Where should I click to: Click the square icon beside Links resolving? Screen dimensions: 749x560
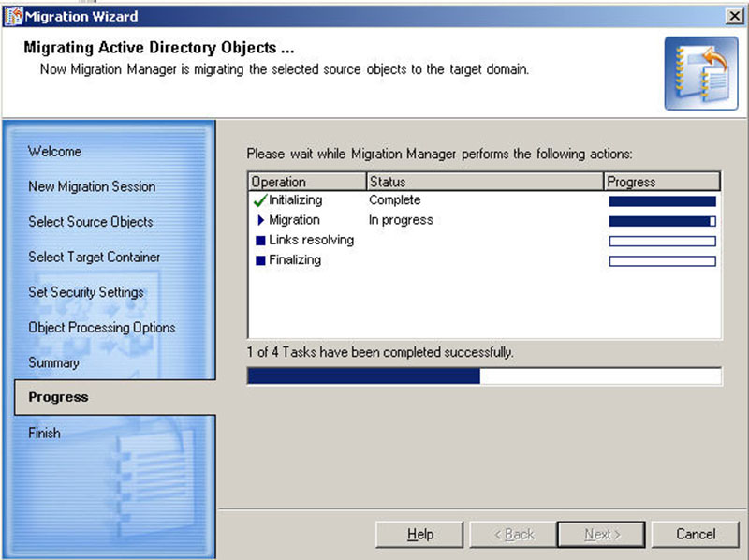[260, 241]
